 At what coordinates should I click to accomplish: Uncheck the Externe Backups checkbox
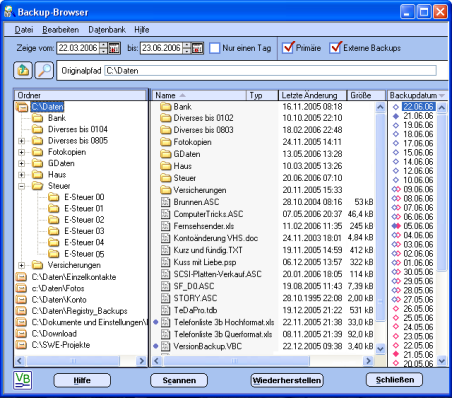(335, 48)
